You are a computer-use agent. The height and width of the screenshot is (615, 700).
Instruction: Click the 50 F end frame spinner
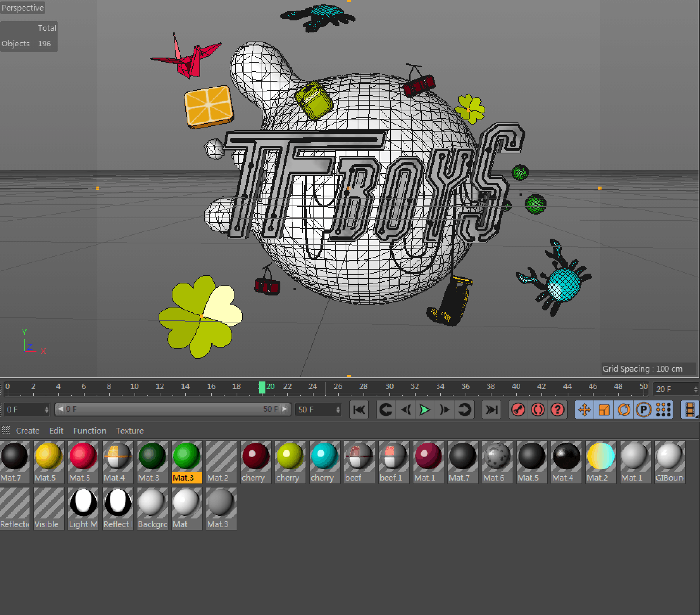tap(338, 410)
